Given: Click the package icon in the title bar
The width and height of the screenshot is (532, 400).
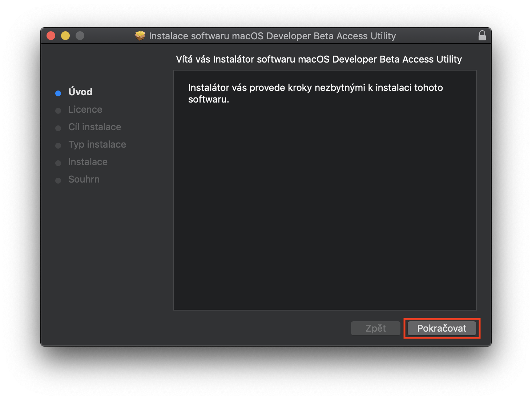Looking at the screenshot, I should (x=140, y=36).
